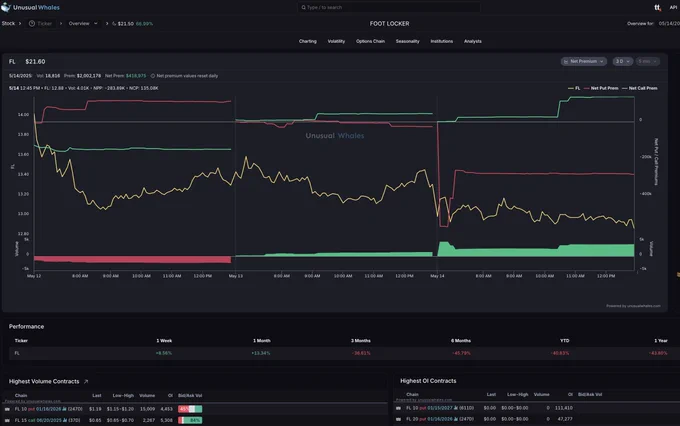
Task: Click the moon icon before $21.50
Action: click(x=114, y=23)
